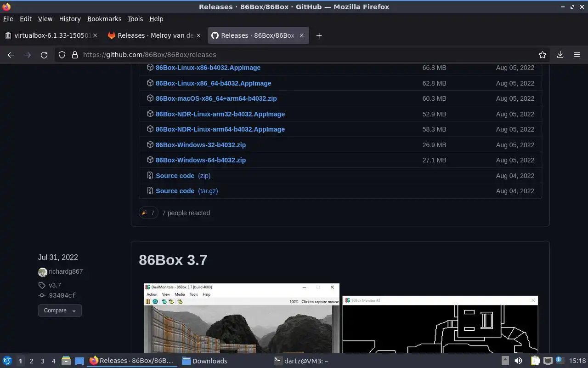Expand the Compare dropdown button

[x=60, y=310]
